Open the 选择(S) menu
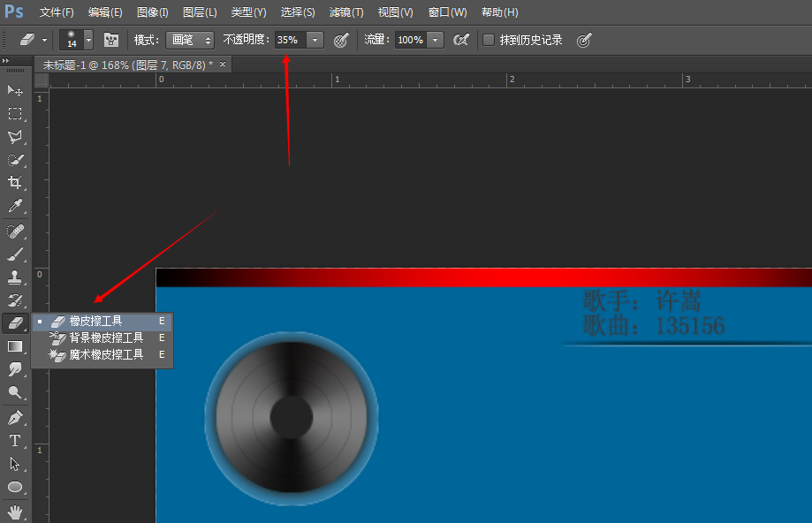The image size is (812, 523). [x=297, y=11]
